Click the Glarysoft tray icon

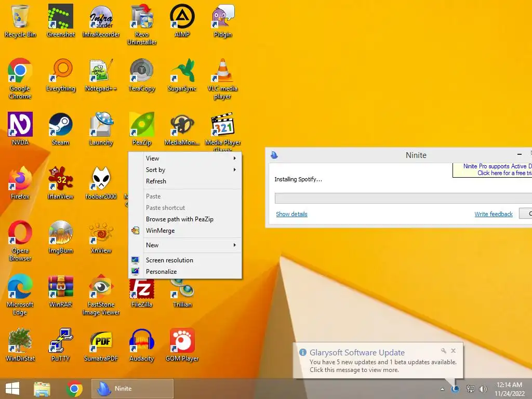click(455, 389)
